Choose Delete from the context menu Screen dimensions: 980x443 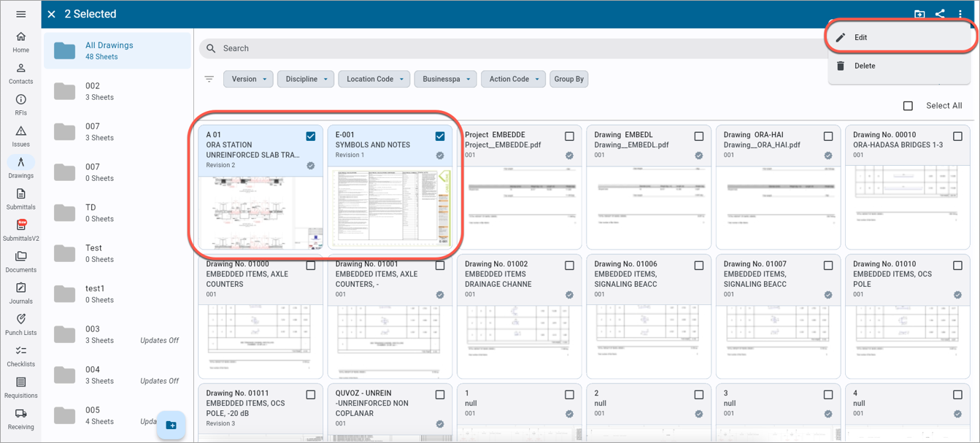tap(865, 66)
